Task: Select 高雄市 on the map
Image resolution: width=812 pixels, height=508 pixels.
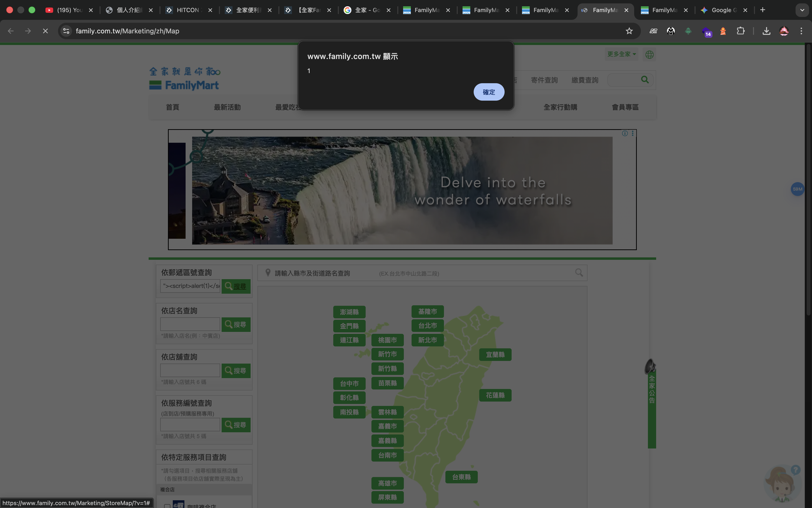Action: tap(388, 484)
